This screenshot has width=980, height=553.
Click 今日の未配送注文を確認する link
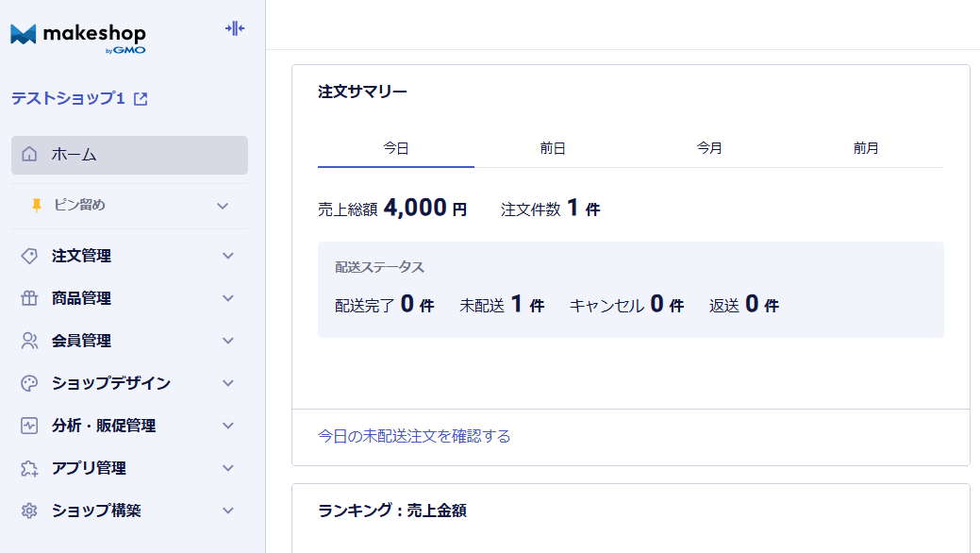[414, 437]
